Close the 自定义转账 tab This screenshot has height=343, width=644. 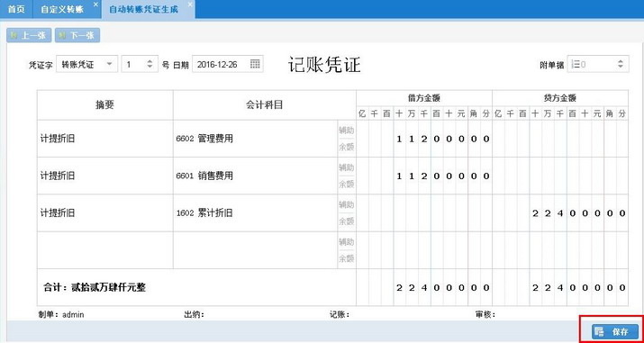[95, 5]
